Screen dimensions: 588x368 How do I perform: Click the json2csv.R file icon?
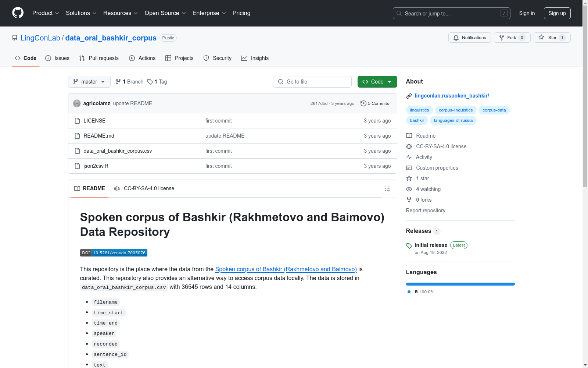(x=77, y=166)
